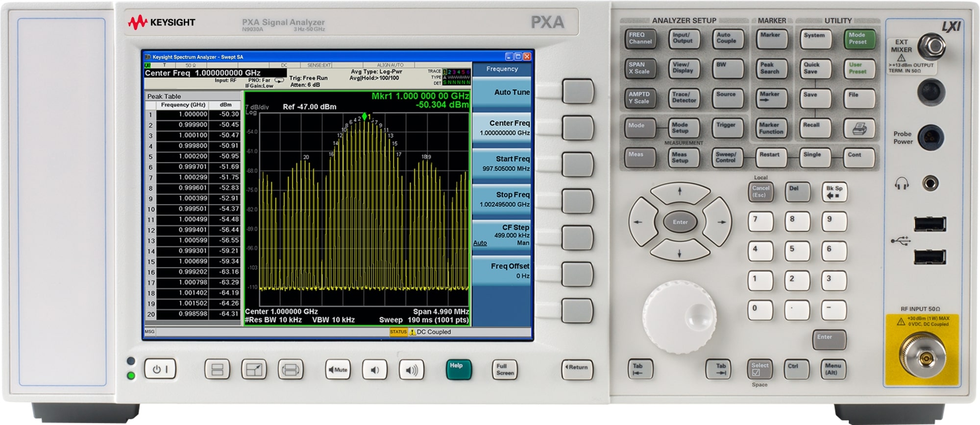Viewport: 980px width, 425px height.
Task: Click the volume down speaker button
Action: click(x=374, y=370)
